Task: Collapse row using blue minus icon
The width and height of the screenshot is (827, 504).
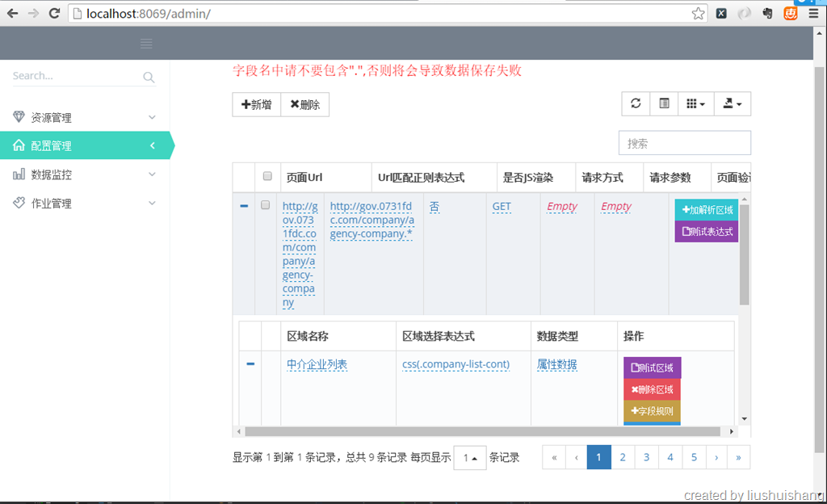Action: (x=244, y=206)
